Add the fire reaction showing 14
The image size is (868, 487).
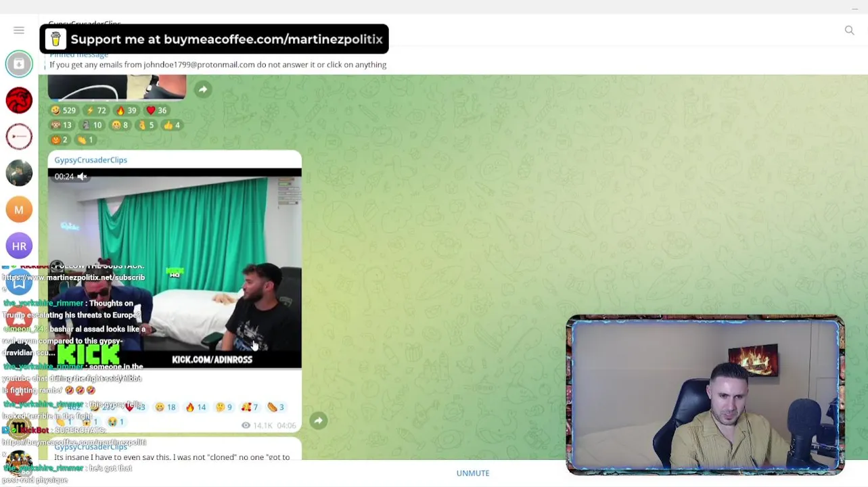coord(196,407)
